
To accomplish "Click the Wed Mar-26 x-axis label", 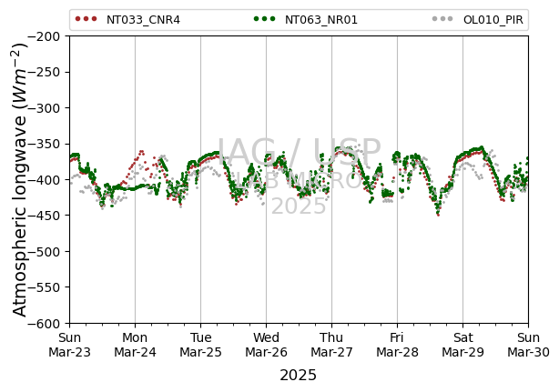I will click(x=267, y=345).
